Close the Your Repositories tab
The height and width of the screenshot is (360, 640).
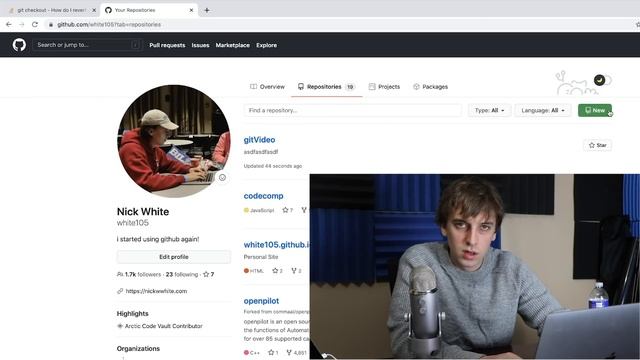(x=191, y=10)
